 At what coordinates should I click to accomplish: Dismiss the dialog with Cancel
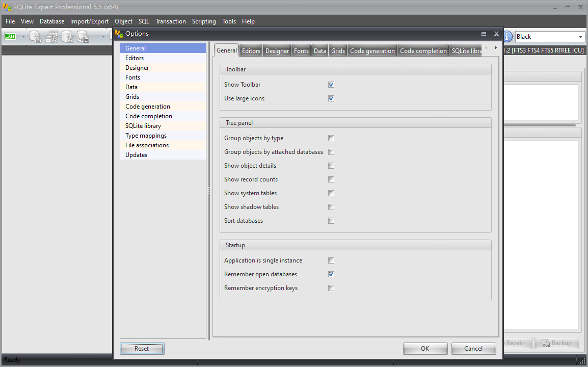(x=473, y=348)
